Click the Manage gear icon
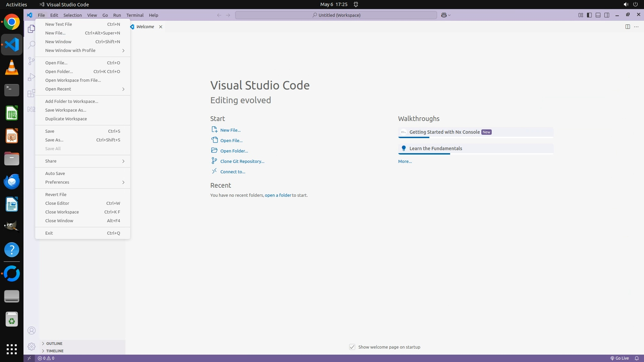644x362 pixels. (x=32, y=346)
